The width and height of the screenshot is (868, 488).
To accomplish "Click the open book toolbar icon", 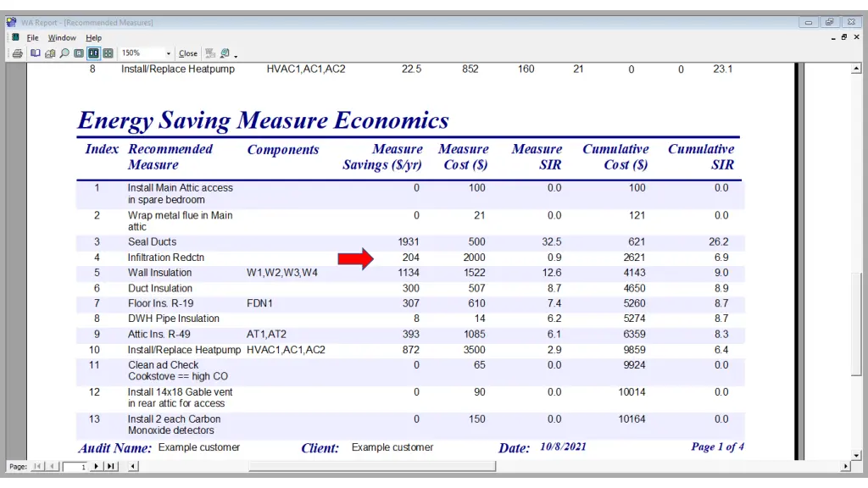I will (x=36, y=53).
